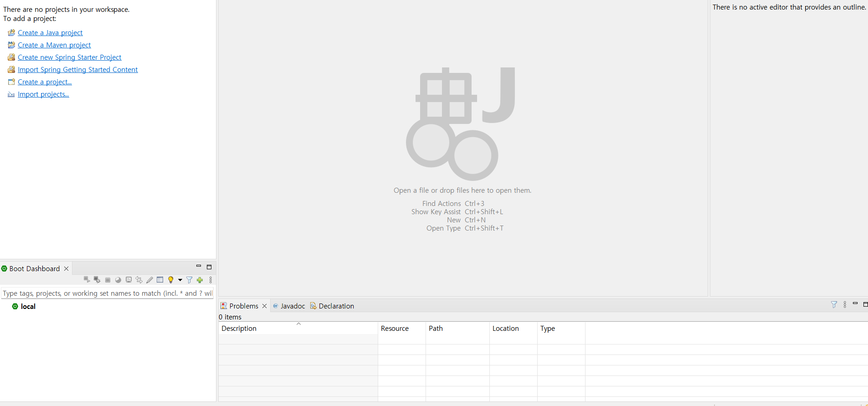Click the pencil edit icon in Boot Dashboard
This screenshot has width=868, height=406.
click(149, 280)
